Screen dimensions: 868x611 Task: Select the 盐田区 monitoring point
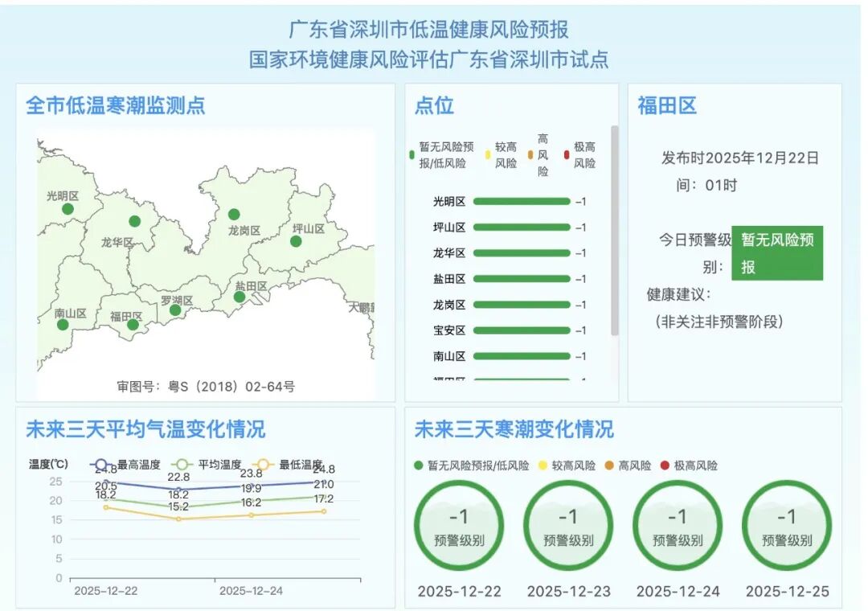pos(239,297)
